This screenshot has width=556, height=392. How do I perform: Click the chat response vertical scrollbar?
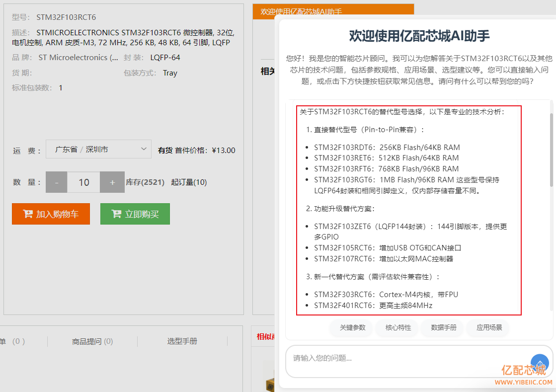(551, 150)
